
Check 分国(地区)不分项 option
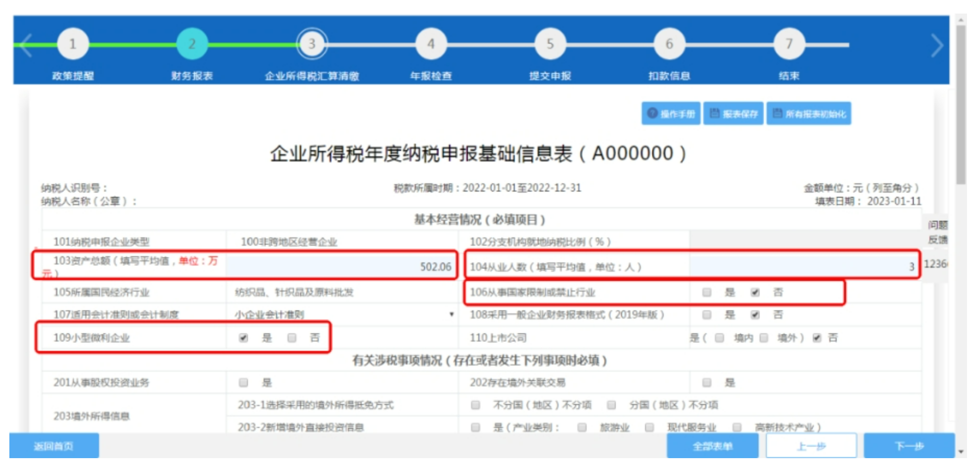pyautogui.click(x=611, y=405)
